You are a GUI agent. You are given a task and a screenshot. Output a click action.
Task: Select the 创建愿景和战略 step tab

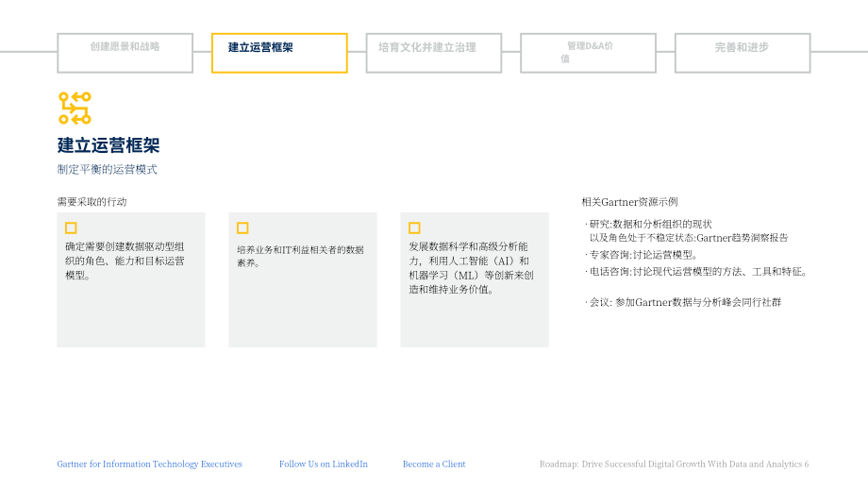click(x=125, y=53)
